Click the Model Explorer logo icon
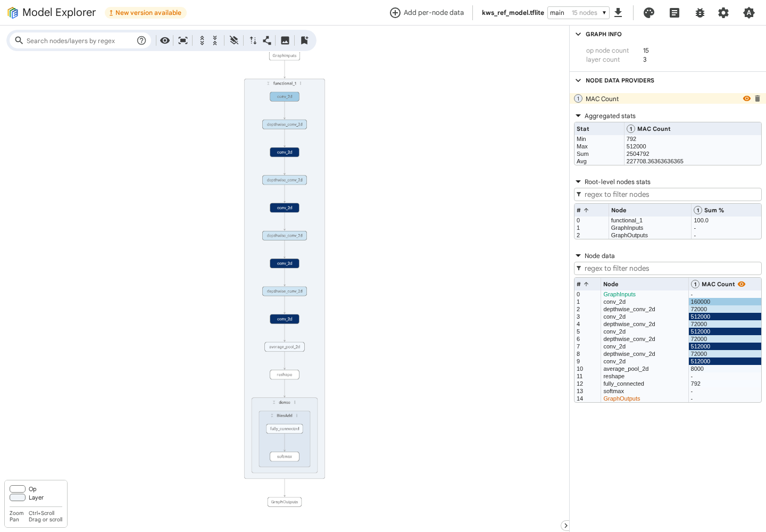 [x=13, y=13]
